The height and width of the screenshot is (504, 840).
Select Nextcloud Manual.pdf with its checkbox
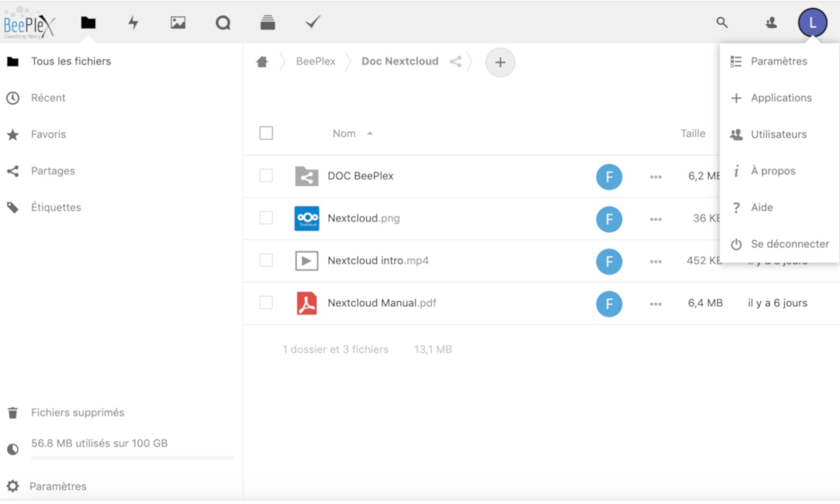(x=266, y=302)
